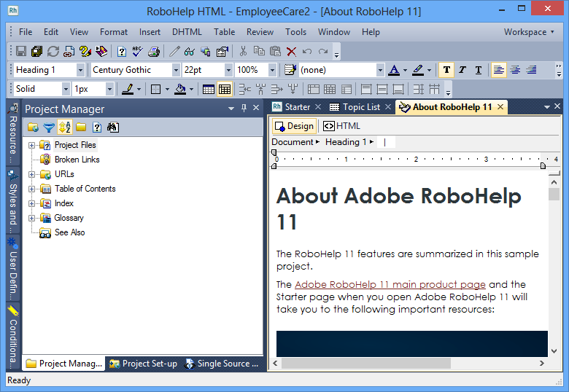Click the binoculars find icon in Project Manager

(x=112, y=128)
